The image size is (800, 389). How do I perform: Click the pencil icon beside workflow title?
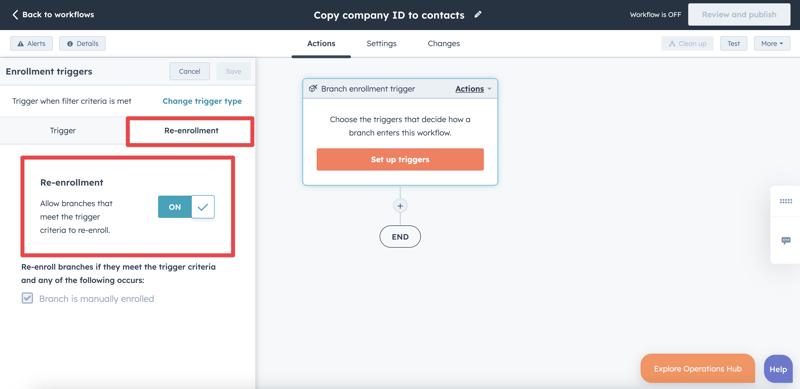tap(478, 15)
